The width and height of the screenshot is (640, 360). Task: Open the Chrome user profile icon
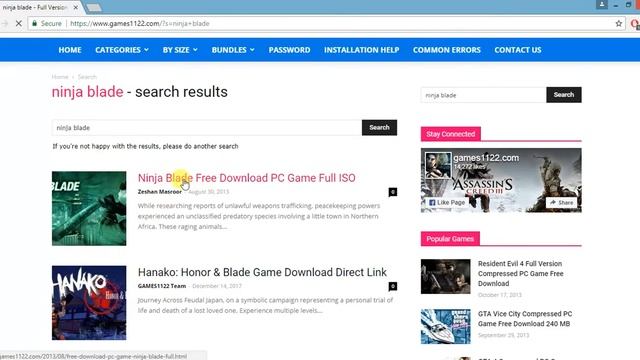pos(602,4)
